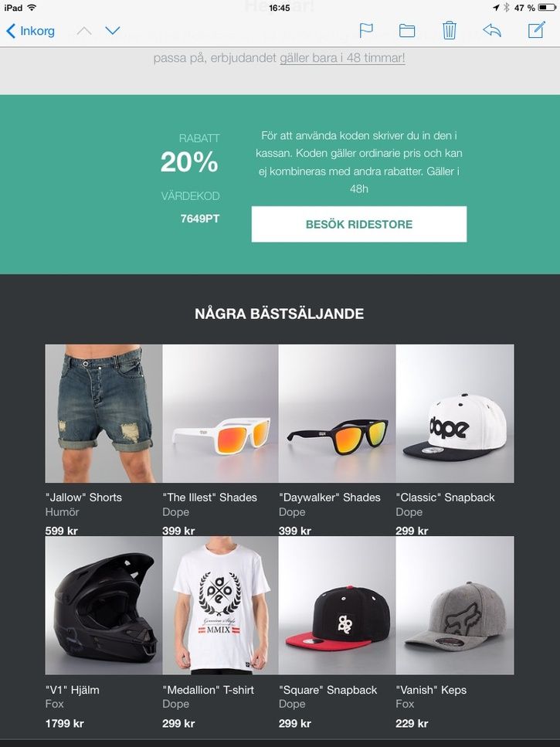Go to next message down arrow
This screenshot has height=747, width=560.
tap(112, 31)
